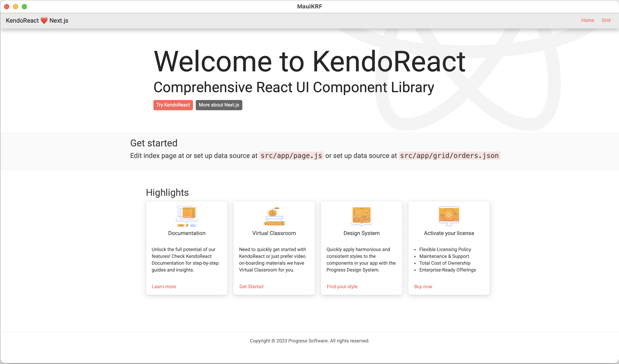Click the copyright footer text
Image resolution: width=619 pixels, height=364 pixels.
(x=309, y=341)
